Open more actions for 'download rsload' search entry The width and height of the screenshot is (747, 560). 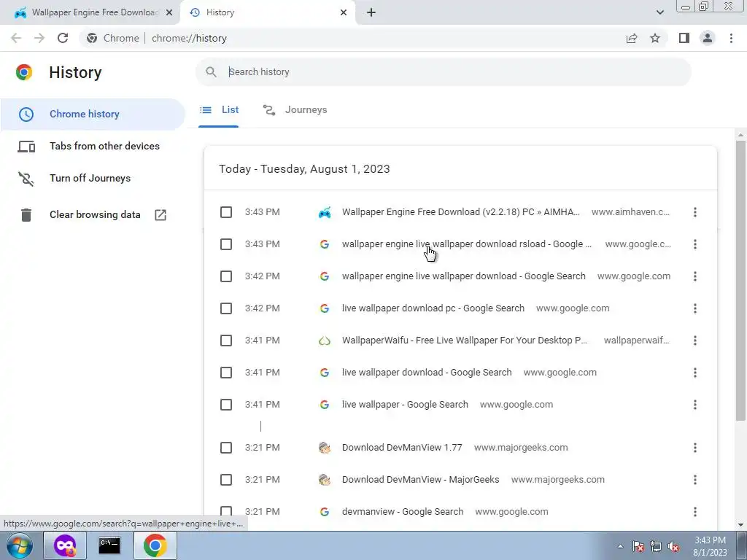[x=695, y=244]
